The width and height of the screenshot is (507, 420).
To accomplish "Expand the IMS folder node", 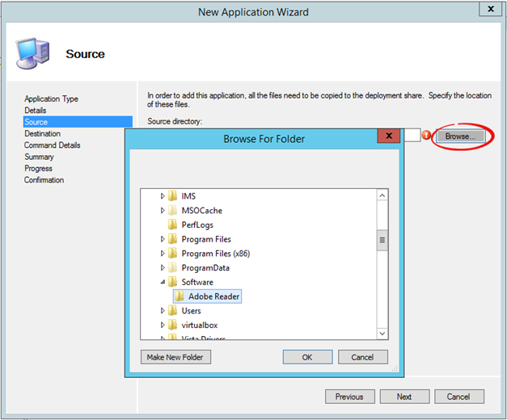I will pos(163,196).
